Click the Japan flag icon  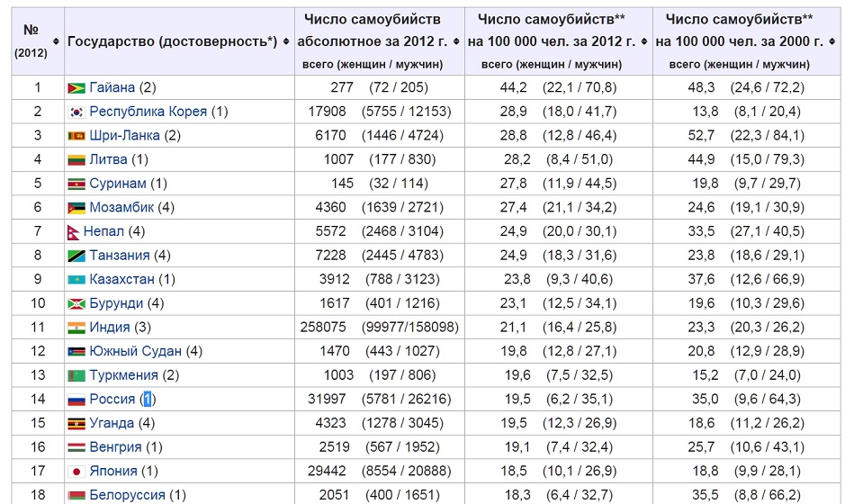pyautogui.click(x=76, y=472)
